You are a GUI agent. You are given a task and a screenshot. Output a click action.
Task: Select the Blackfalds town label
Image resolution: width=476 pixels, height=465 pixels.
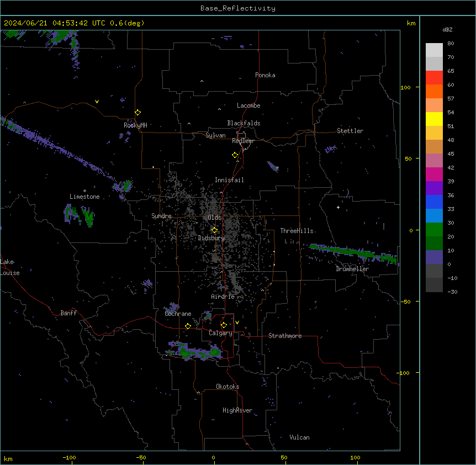click(x=244, y=123)
